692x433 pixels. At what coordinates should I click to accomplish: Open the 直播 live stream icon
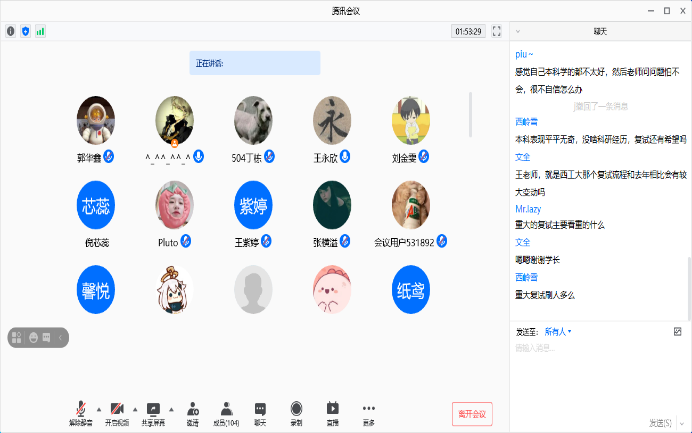point(333,412)
